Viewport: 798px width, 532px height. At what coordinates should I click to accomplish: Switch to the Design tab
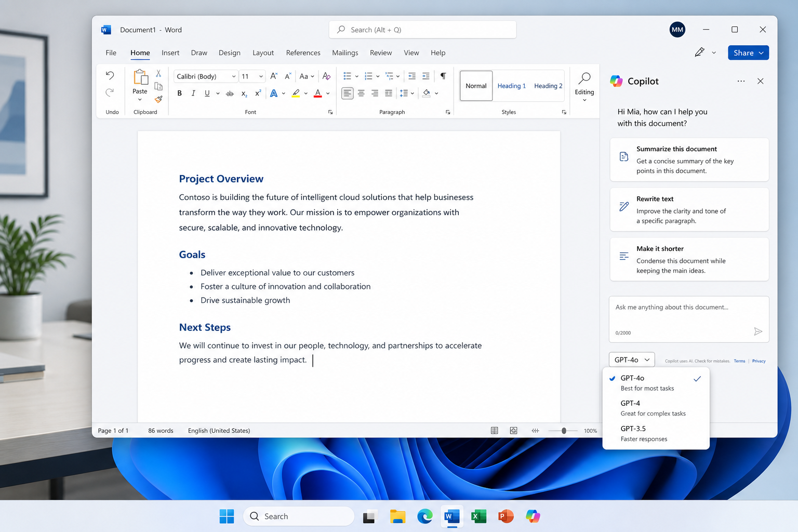[230, 53]
